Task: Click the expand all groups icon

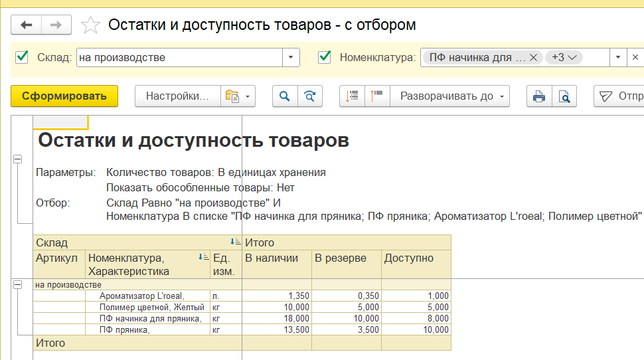Action: pos(353,96)
